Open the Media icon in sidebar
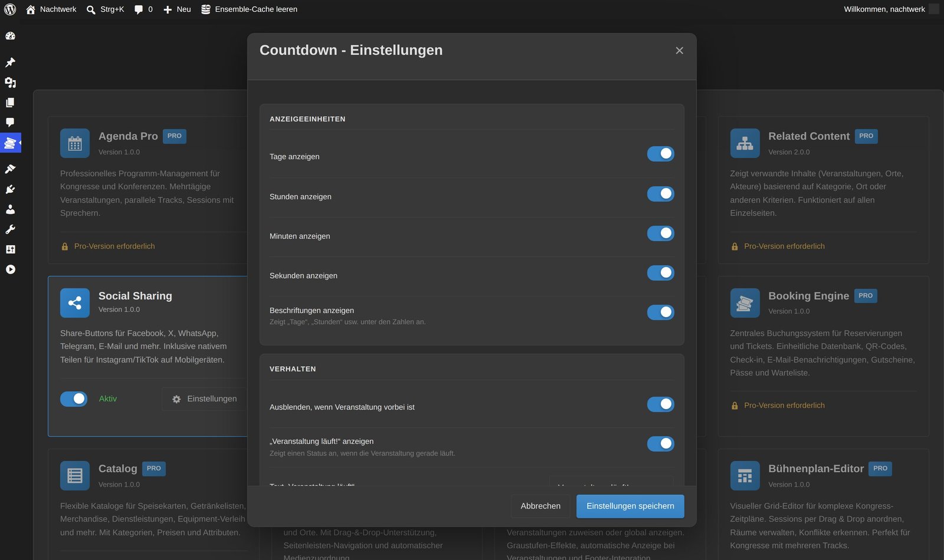Image resolution: width=944 pixels, height=560 pixels. 10,83
